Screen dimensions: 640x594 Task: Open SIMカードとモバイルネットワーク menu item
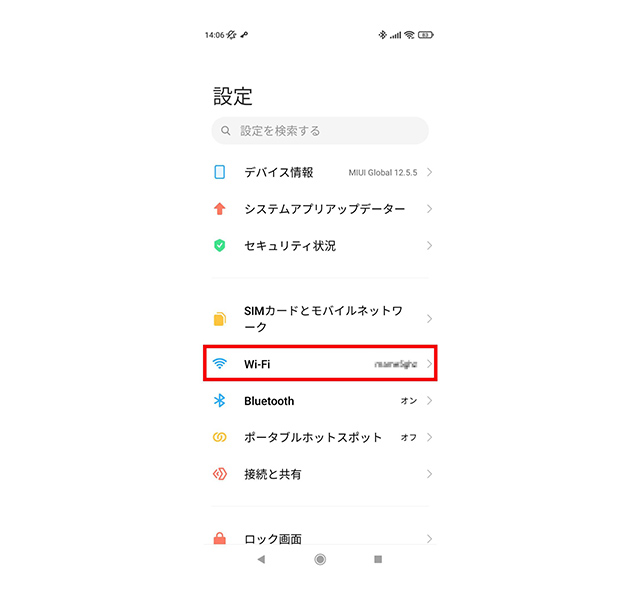tap(320, 319)
